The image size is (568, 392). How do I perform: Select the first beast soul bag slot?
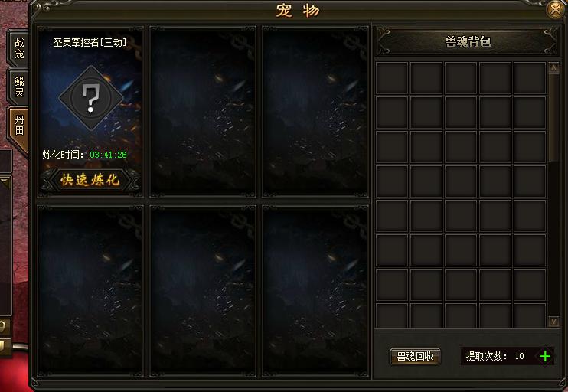click(392, 78)
